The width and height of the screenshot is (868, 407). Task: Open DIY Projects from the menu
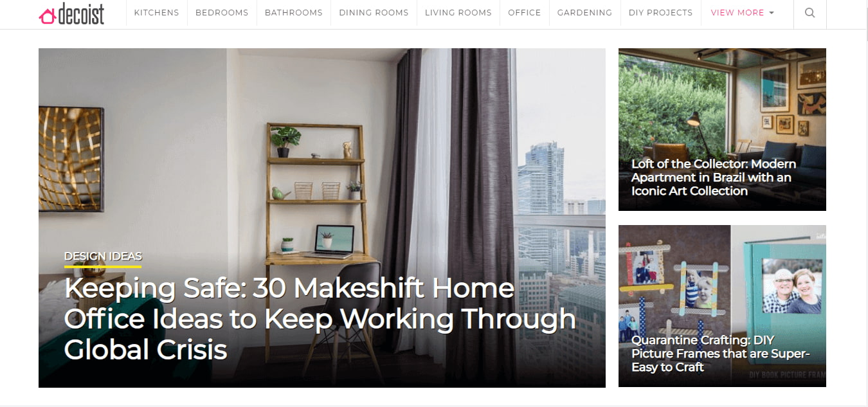(x=660, y=13)
